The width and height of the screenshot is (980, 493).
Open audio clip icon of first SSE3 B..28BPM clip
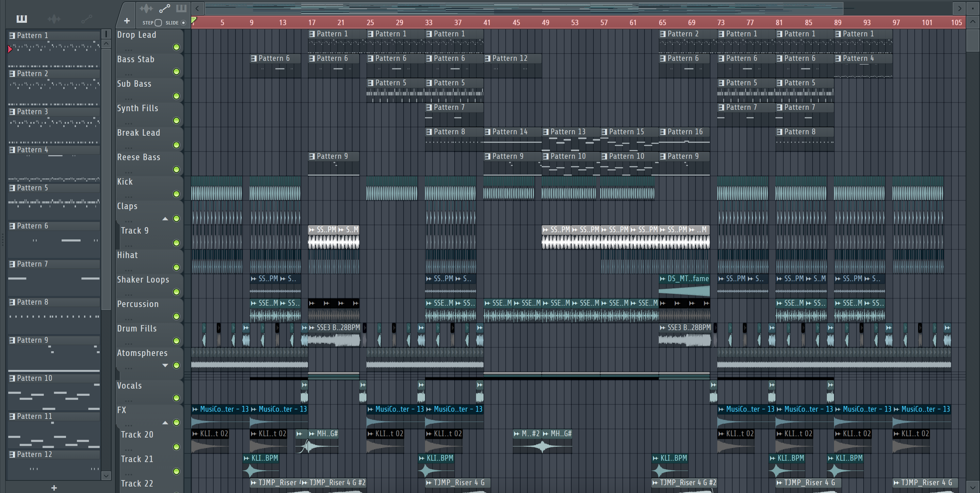coord(312,328)
